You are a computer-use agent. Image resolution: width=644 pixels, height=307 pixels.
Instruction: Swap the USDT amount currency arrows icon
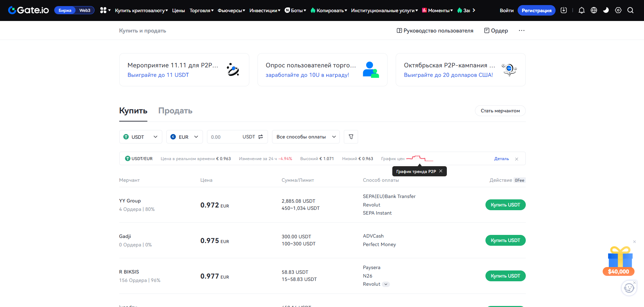(261, 137)
